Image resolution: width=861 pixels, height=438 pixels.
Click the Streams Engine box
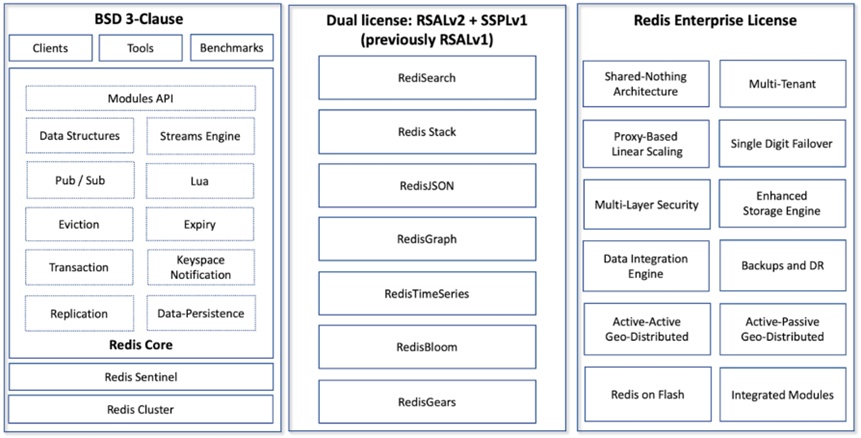click(200, 135)
